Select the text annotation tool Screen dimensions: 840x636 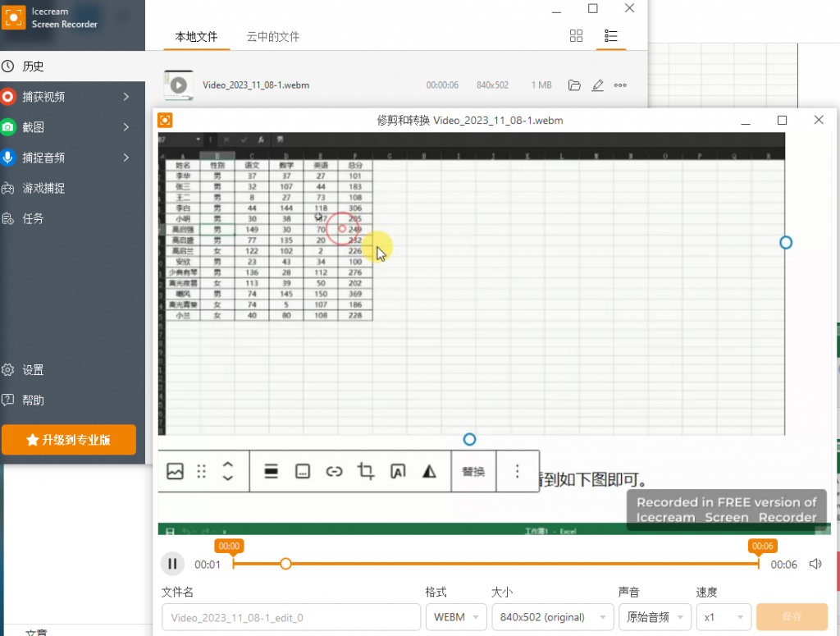[x=397, y=471]
